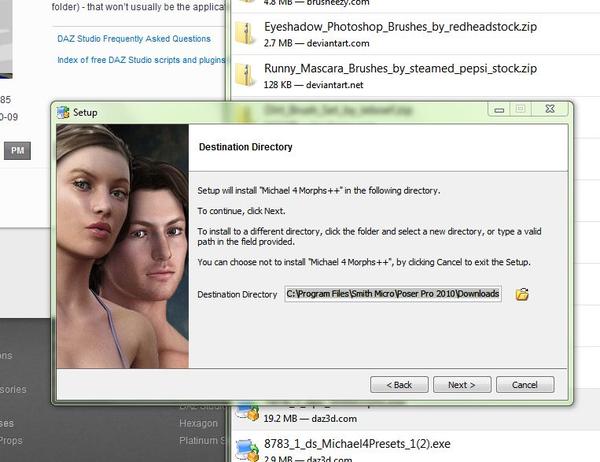Click the Back button in Setup
Screen dimensions: 600x462
tap(399, 385)
